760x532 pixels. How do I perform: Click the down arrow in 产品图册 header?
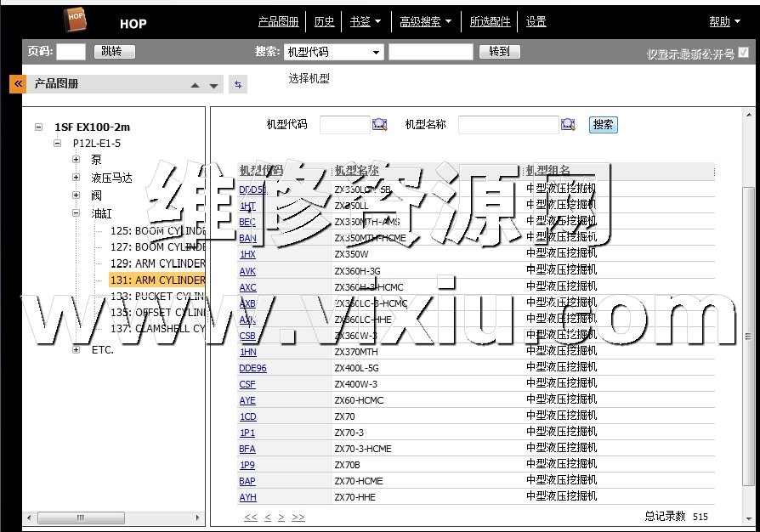213,85
